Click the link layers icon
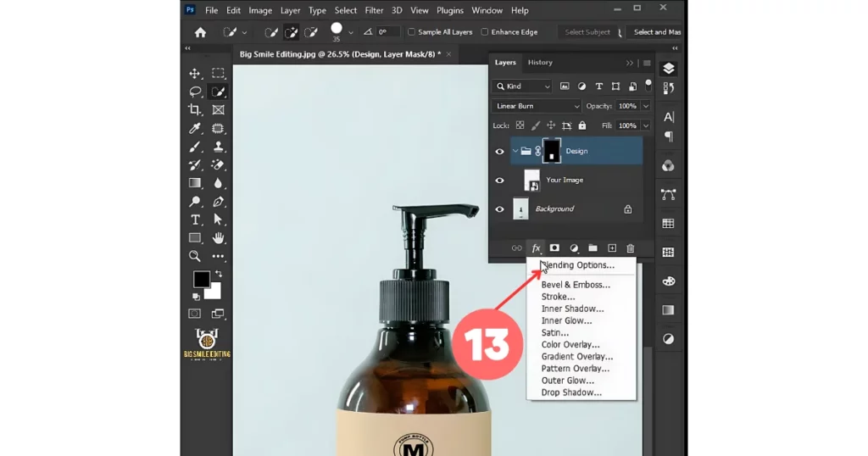868x456 pixels. click(516, 248)
